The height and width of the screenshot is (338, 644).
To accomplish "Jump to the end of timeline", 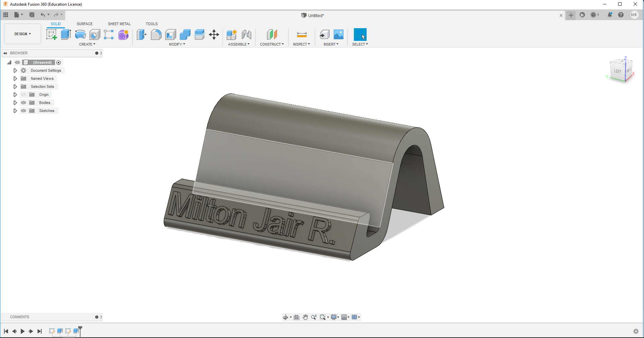I will click(40, 331).
